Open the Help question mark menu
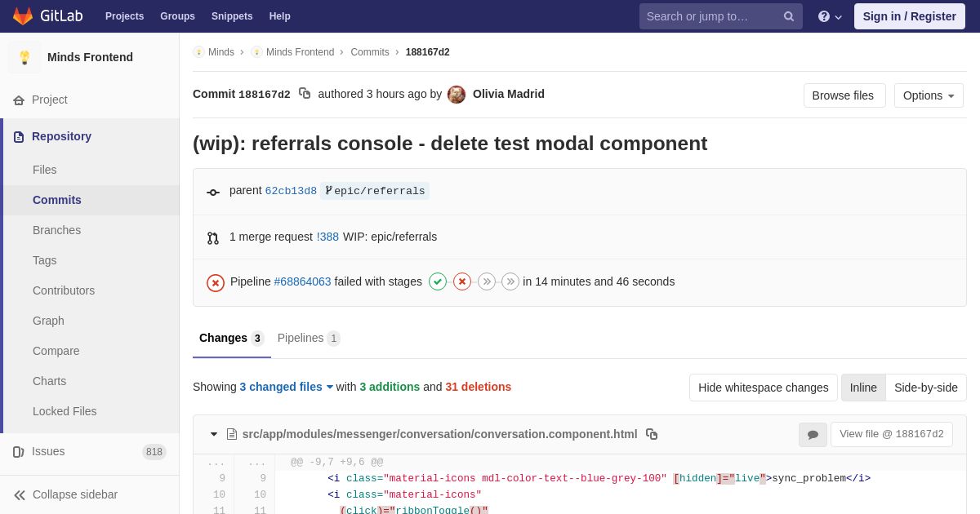 830,16
